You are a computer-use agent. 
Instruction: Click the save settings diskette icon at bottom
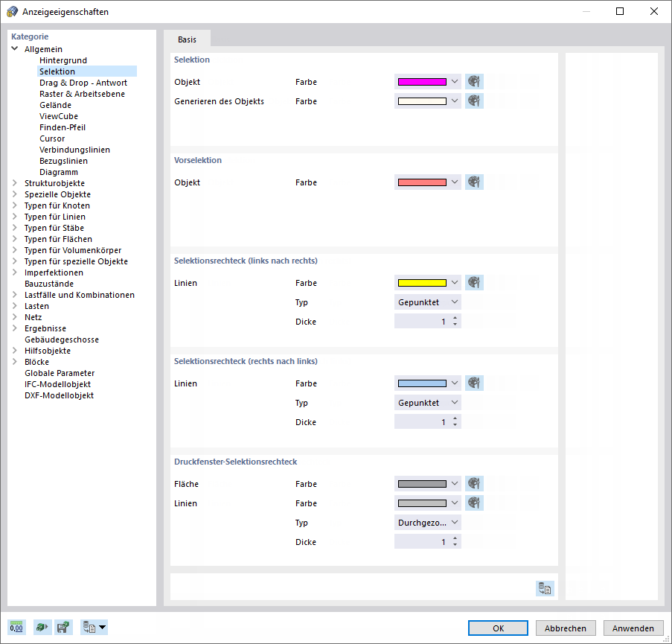pos(63,628)
